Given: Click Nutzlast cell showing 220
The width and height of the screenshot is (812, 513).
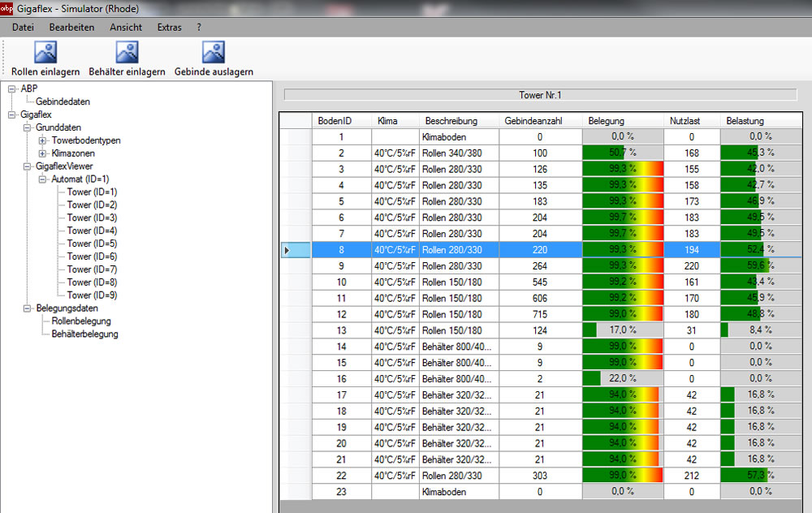Looking at the screenshot, I should pos(692,266).
